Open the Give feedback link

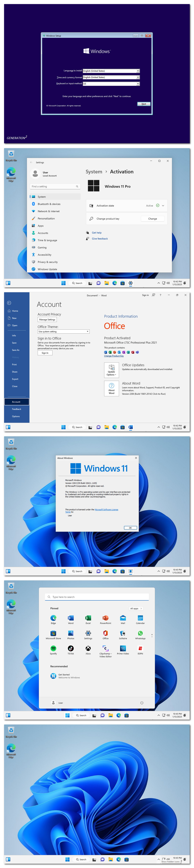pyautogui.click(x=100, y=239)
